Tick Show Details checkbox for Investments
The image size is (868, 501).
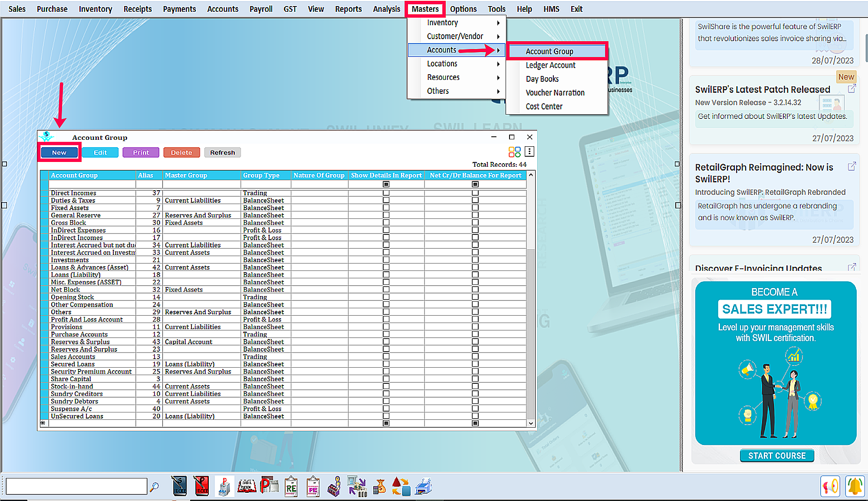click(386, 260)
